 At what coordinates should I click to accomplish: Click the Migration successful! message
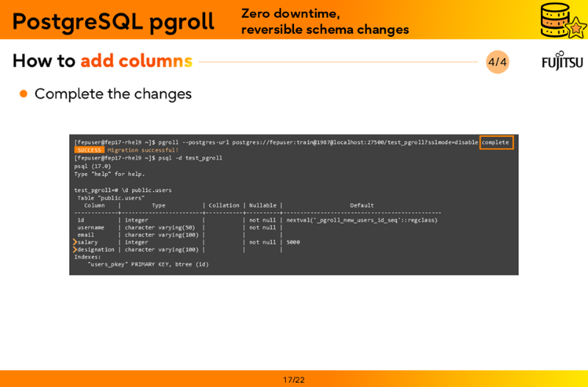click(x=143, y=150)
